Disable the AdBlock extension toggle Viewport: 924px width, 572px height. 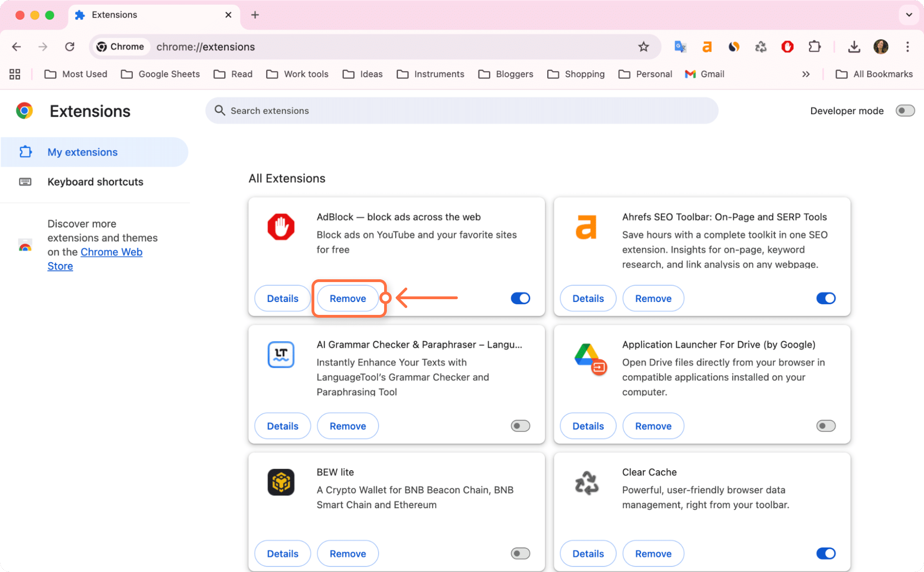tap(520, 298)
